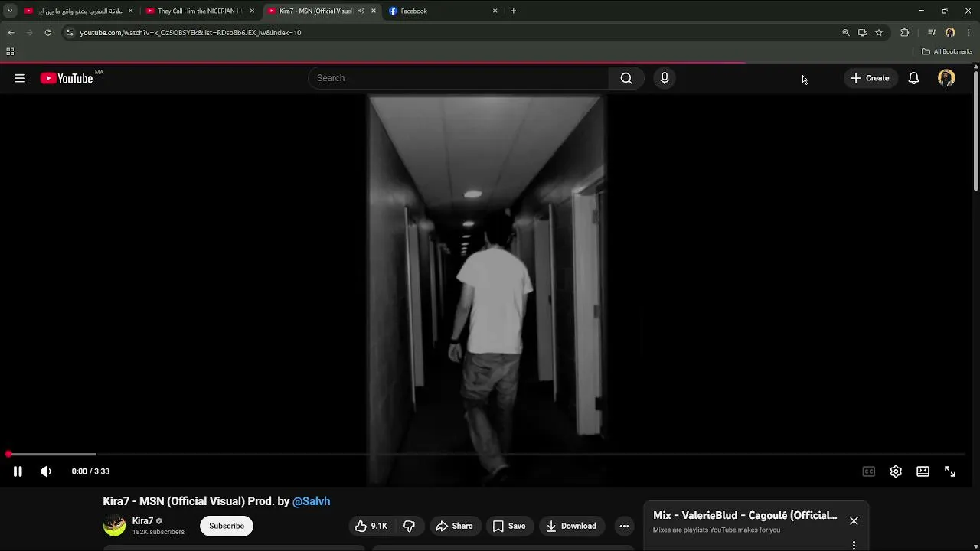980x551 pixels.
Task: Open browser zoom indicator
Action: (846, 32)
